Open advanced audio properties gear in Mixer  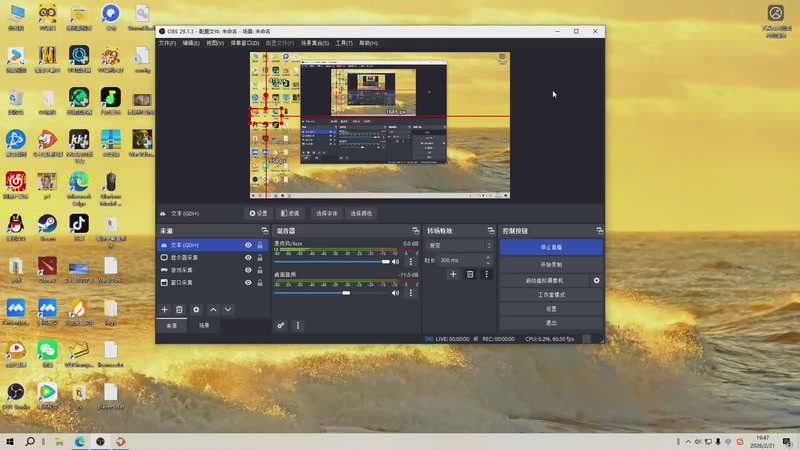(x=281, y=326)
